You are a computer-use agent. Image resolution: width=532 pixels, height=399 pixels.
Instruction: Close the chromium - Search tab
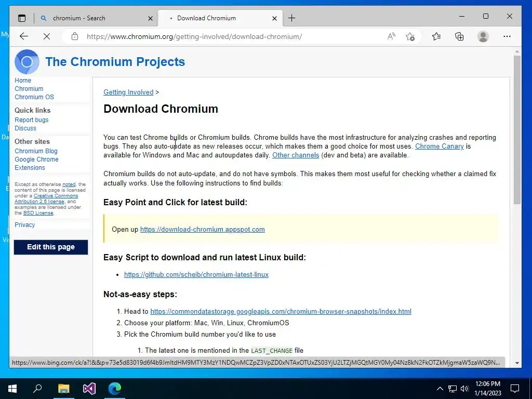(150, 18)
